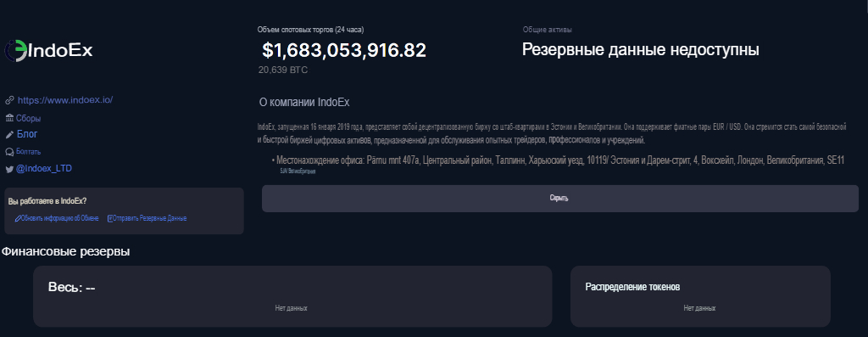Click the Распределение токенов panel title
The width and height of the screenshot is (868, 337).
coord(632,287)
